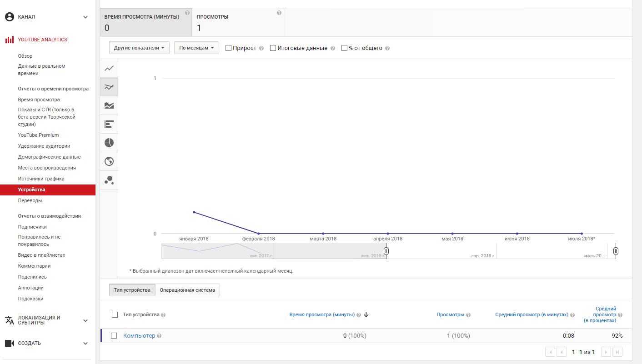
Task: Open the По месяцам period dropdown
Action: [x=196, y=48]
